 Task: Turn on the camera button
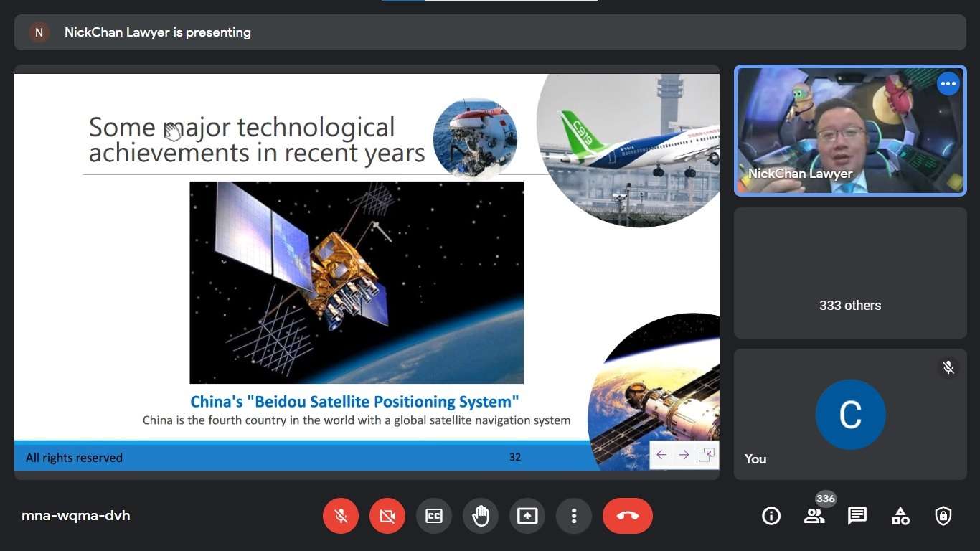point(387,516)
